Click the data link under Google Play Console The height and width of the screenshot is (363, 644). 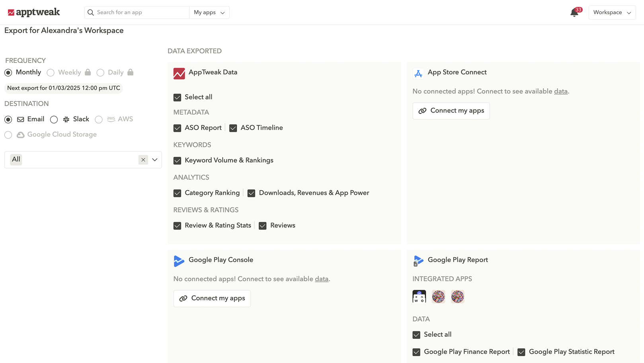[321, 279]
